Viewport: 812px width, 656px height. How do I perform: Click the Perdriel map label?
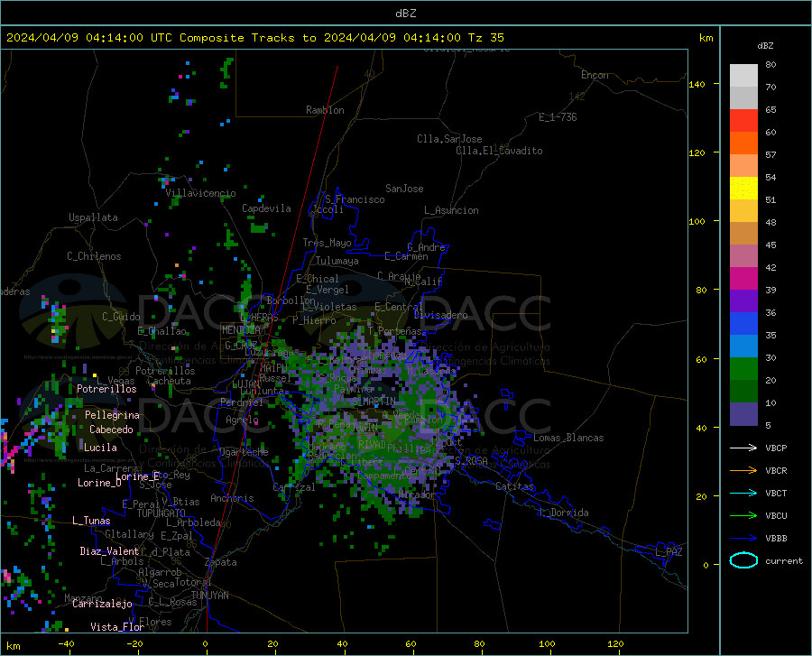coord(242,402)
